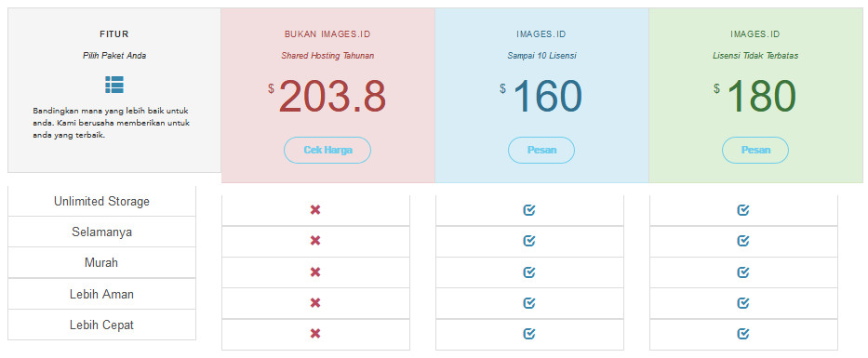This screenshot has width=868, height=358.
Task: Select the Unlimited Storage feature row label
Action: tap(101, 202)
